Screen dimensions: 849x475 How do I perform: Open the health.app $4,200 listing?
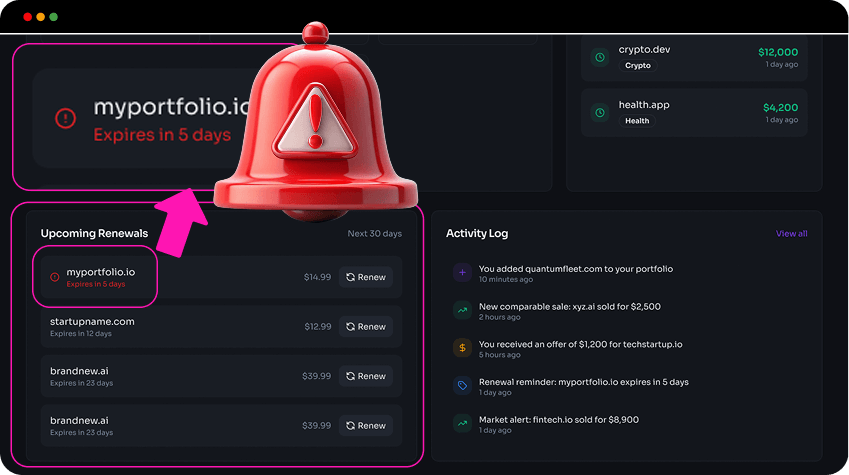(694, 113)
